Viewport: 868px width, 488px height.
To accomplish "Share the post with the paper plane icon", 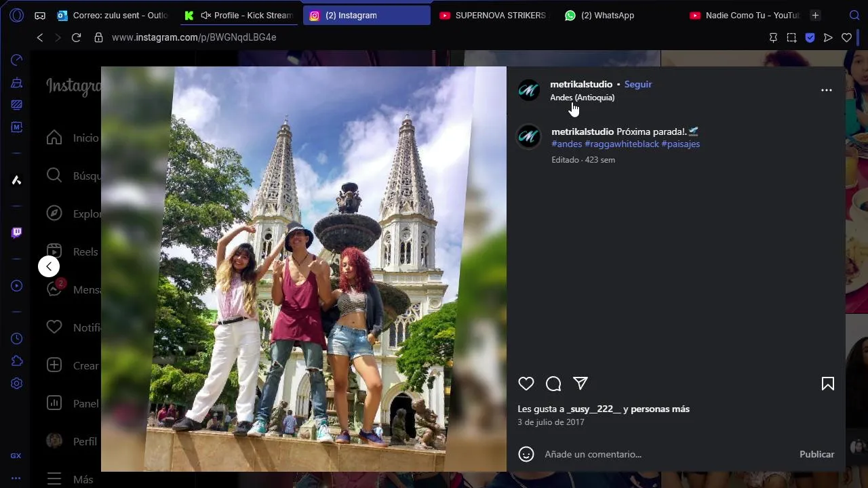I will point(580,384).
